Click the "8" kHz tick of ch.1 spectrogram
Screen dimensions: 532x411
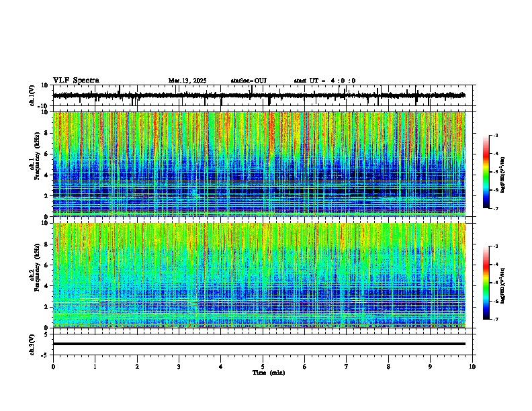click(47, 133)
